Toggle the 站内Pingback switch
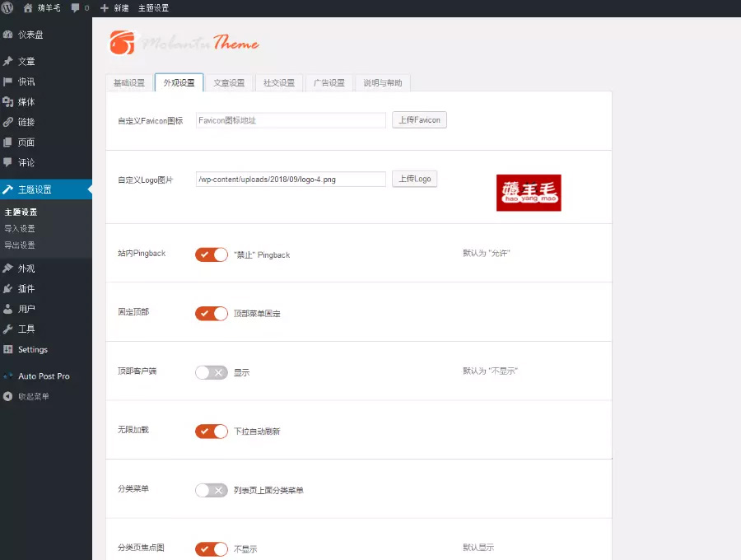 coord(212,254)
